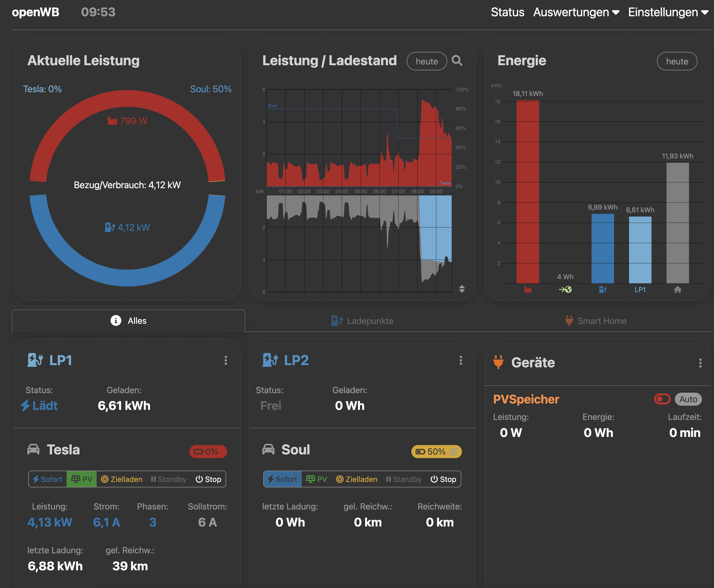Open Geräte three-dot options menu
Viewport: 714px width, 588px height.
click(700, 363)
